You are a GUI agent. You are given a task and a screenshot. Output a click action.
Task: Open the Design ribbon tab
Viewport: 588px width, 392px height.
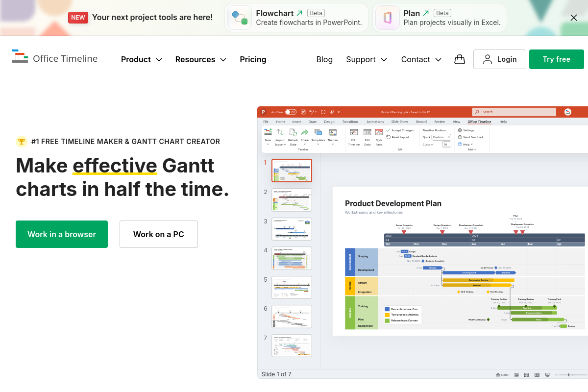329,122
